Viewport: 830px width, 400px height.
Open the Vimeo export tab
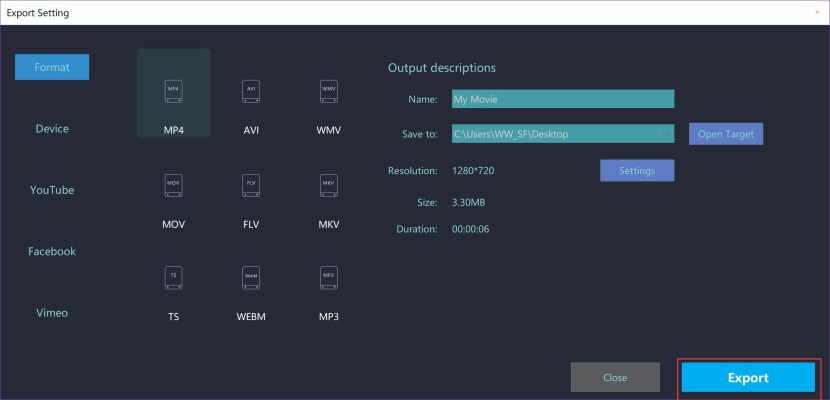pyautogui.click(x=52, y=312)
